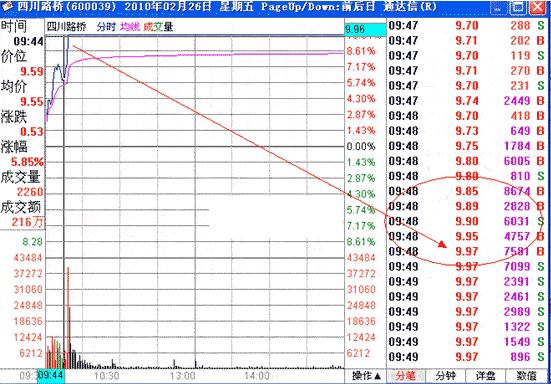Click the tallest red volume bar
551x384 pixels.
68,317
